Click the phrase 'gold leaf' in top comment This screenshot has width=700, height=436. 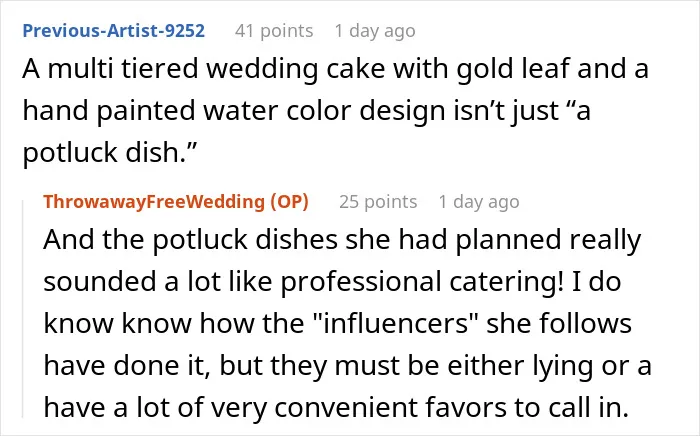point(512,69)
